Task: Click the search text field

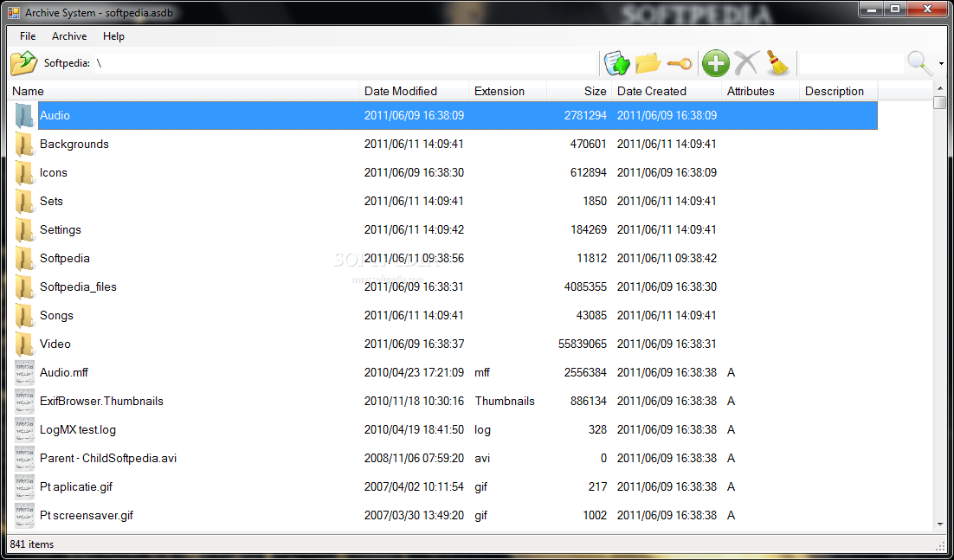Action: click(852, 63)
